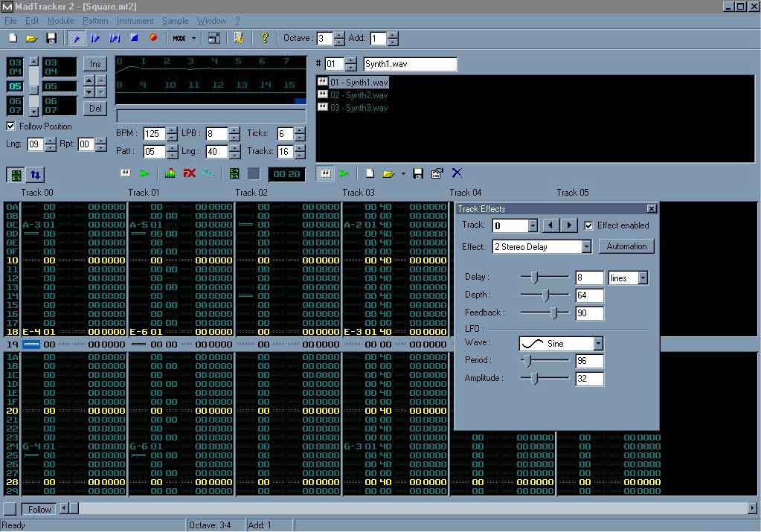This screenshot has width=761, height=532.
Task: Click the equalizer bars icon
Action: click(170, 173)
